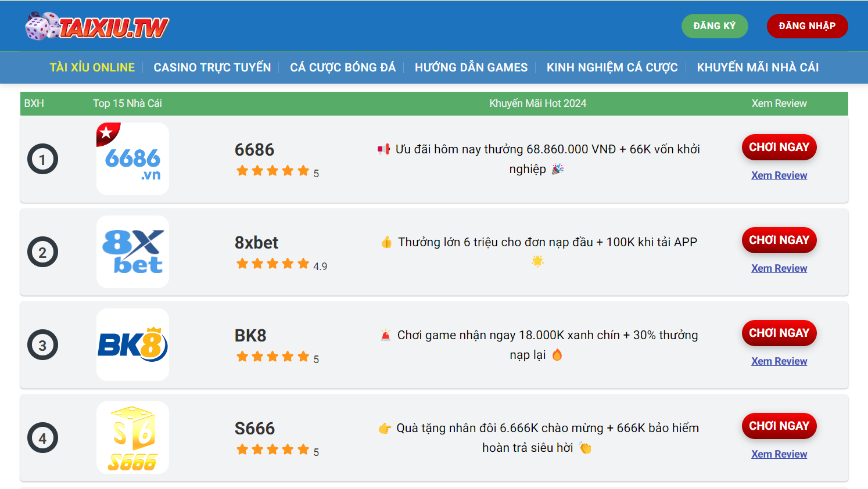Open the CÁ CƯỢC BÓNG ĐÁ menu
The image size is (868, 489).
[343, 67]
